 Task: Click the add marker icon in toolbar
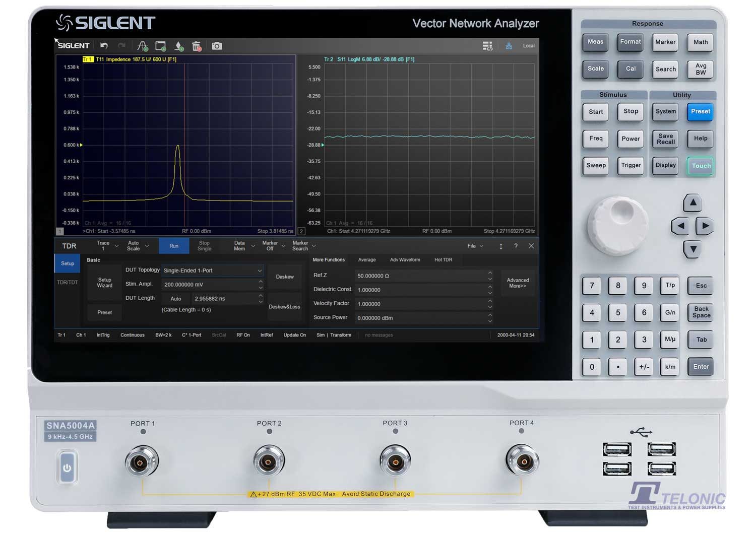pyautogui.click(x=179, y=46)
